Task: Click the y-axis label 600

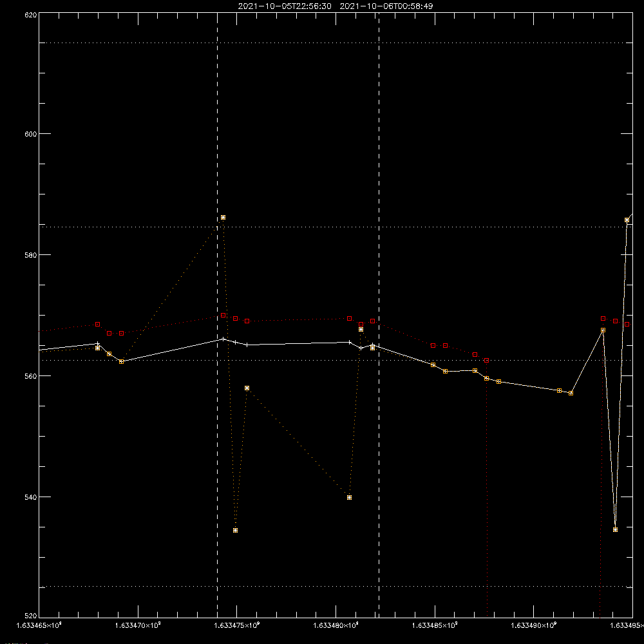Action: pyautogui.click(x=31, y=134)
